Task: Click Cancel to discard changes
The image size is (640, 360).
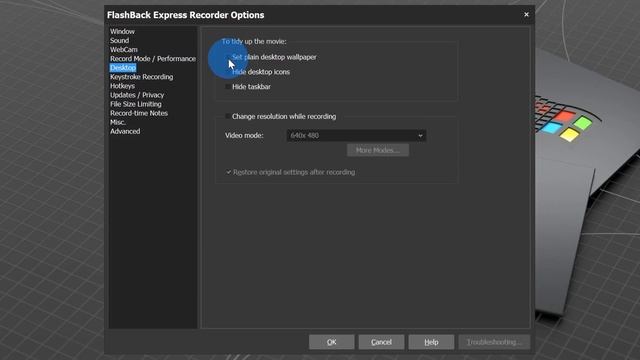Action: pos(381,342)
